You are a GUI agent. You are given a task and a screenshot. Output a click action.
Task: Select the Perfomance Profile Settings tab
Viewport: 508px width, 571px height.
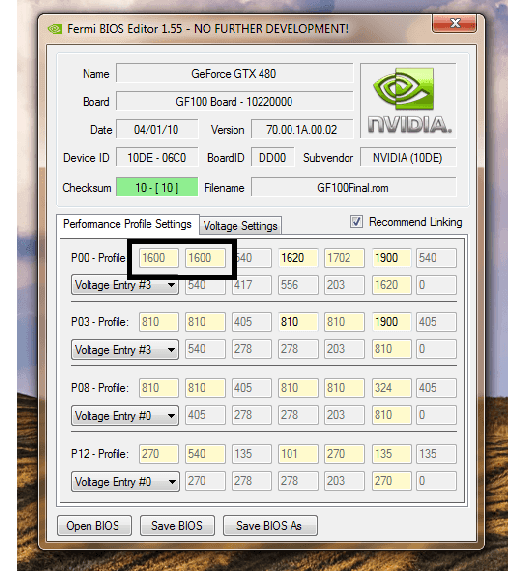coord(127,224)
